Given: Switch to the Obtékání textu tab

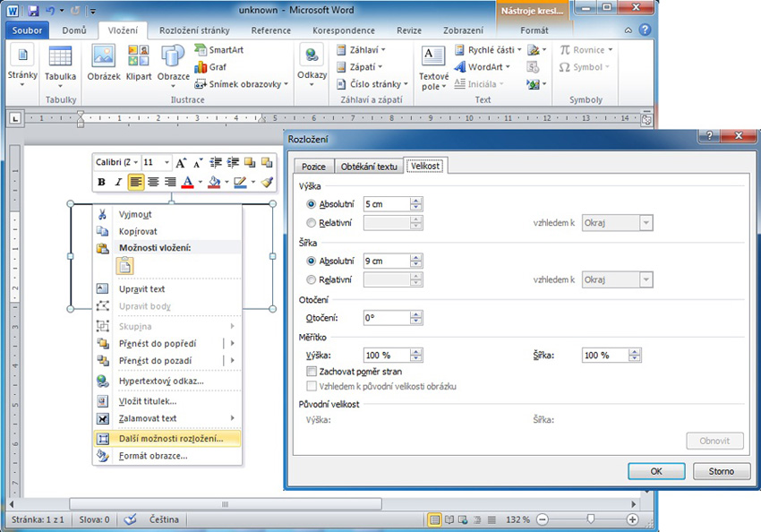Looking at the screenshot, I should (x=368, y=167).
